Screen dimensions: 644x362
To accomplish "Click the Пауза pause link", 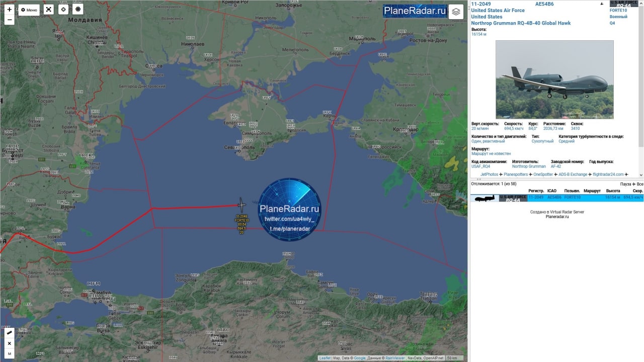I will pyautogui.click(x=625, y=184).
